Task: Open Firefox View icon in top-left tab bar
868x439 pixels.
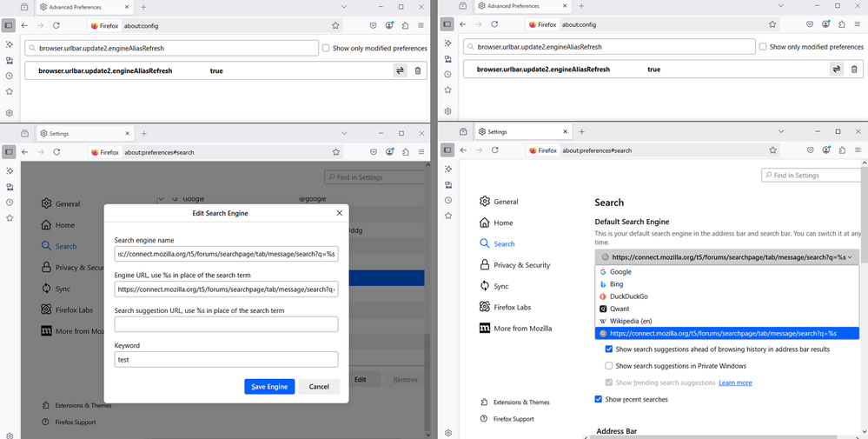Action: click(x=23, y=7)
